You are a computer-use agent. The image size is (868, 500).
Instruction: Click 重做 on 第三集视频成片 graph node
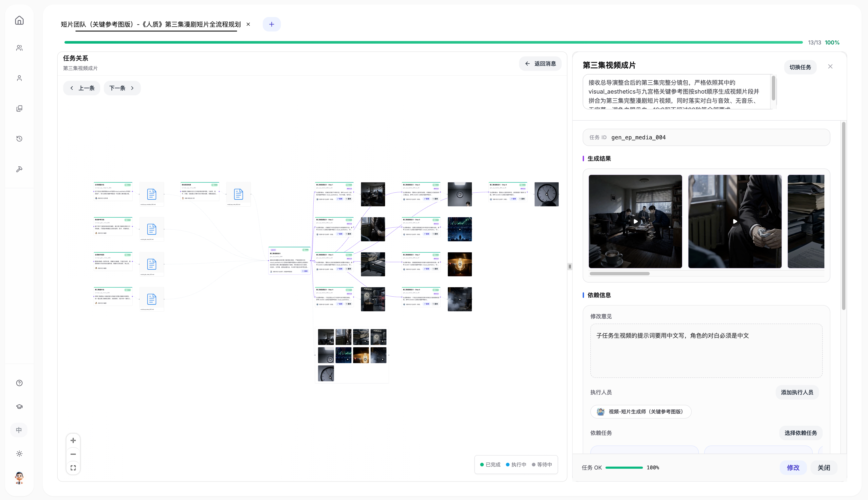pos(305,271)
